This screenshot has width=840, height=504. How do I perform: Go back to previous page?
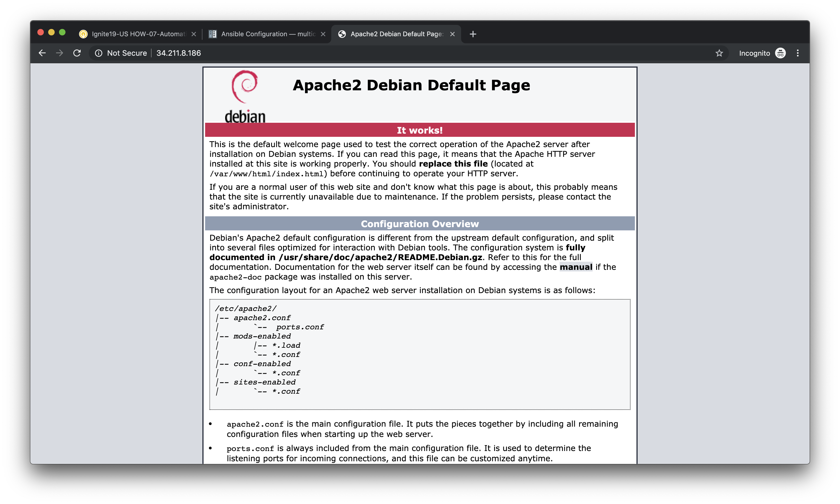coord(42,53)
